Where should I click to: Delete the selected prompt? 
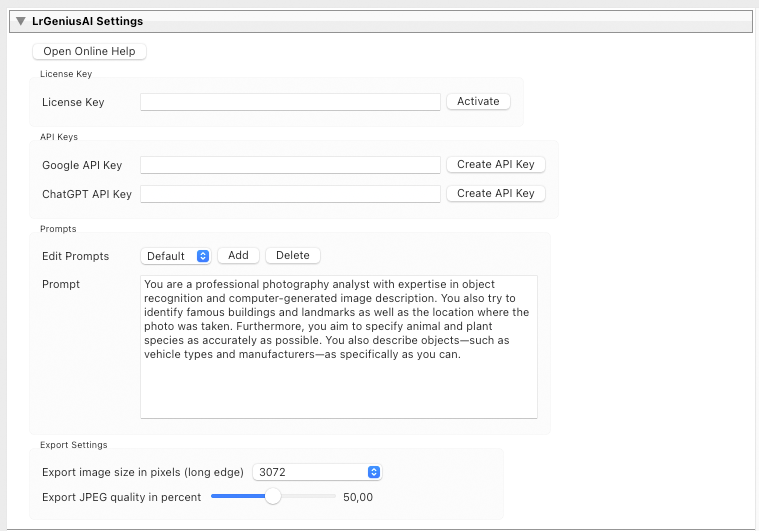(x=292, y=256)
